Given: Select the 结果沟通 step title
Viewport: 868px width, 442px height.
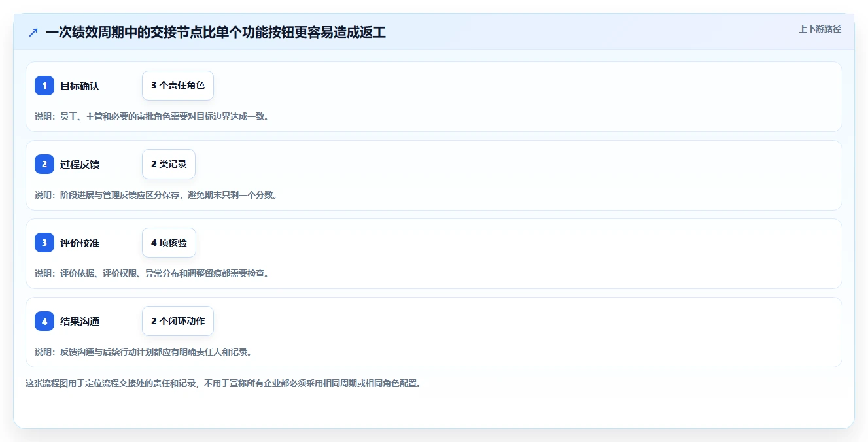Looking at the screenshot, I should [x=80, y=321].
